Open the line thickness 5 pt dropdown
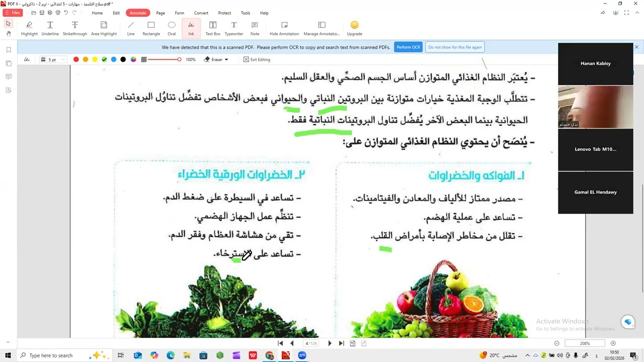The height and width of the screenshot is (362, 644). [x=53, y=59]
